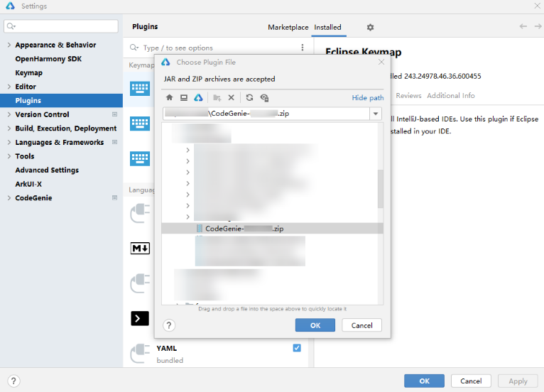Select the CodeGenie zip file row

click(x=272, y=228)
